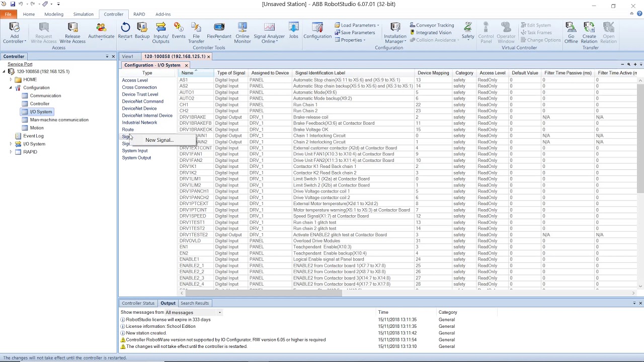Close the 120-100858 controller tab
The width and height of the screenshot is (644, 362).
click(x=208, y=57)
